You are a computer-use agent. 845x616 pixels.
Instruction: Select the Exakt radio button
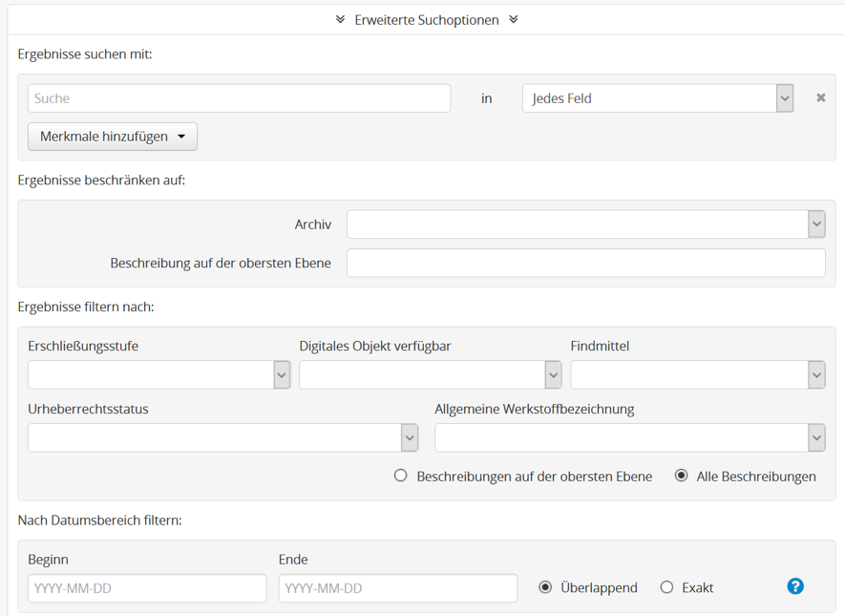tap(666, 587)
